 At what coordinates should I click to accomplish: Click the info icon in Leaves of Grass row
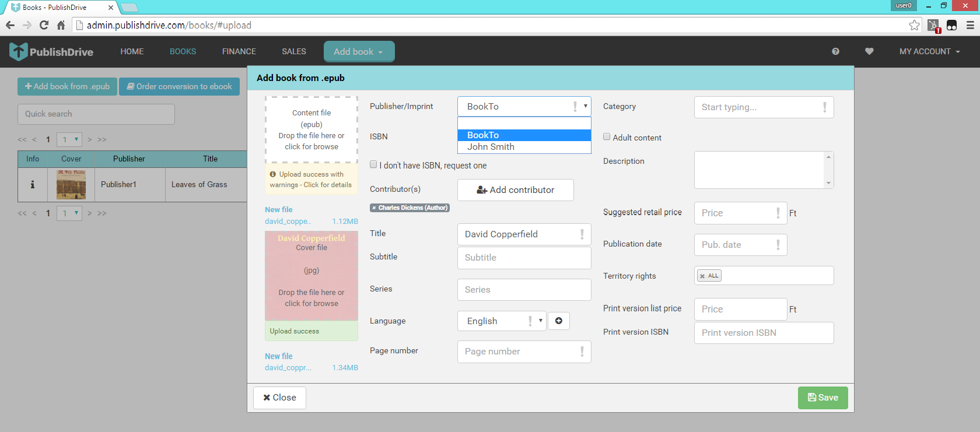tap(33, 184)
